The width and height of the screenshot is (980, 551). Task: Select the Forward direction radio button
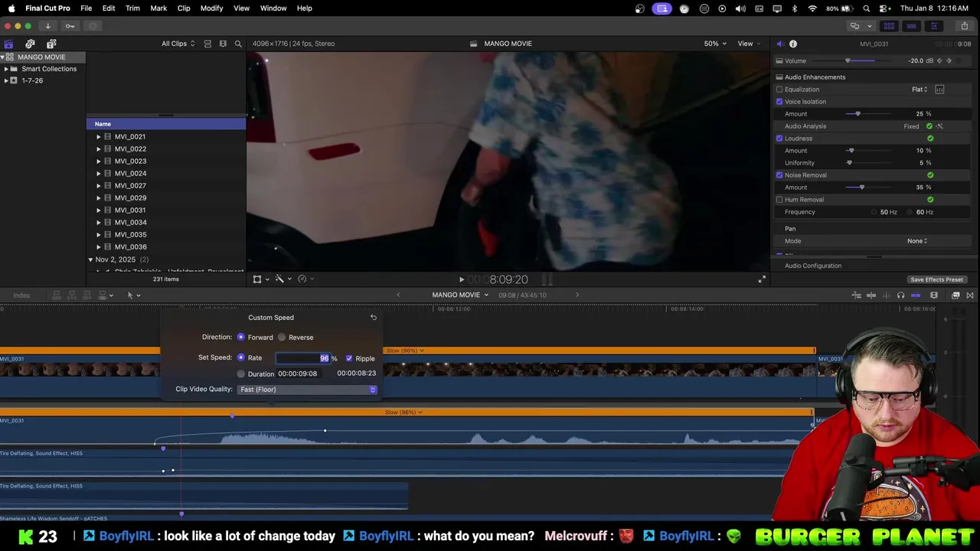click(x=240, y=337)
